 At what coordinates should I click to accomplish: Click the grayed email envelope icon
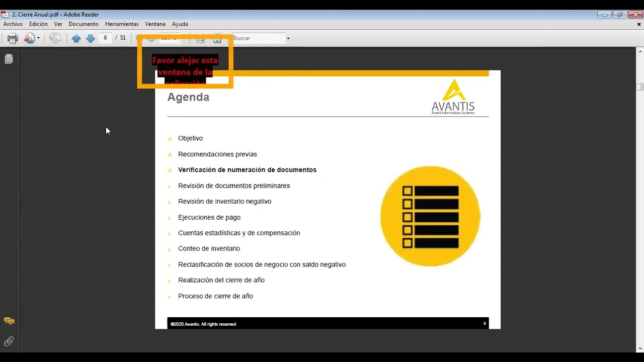coord(55,38)
